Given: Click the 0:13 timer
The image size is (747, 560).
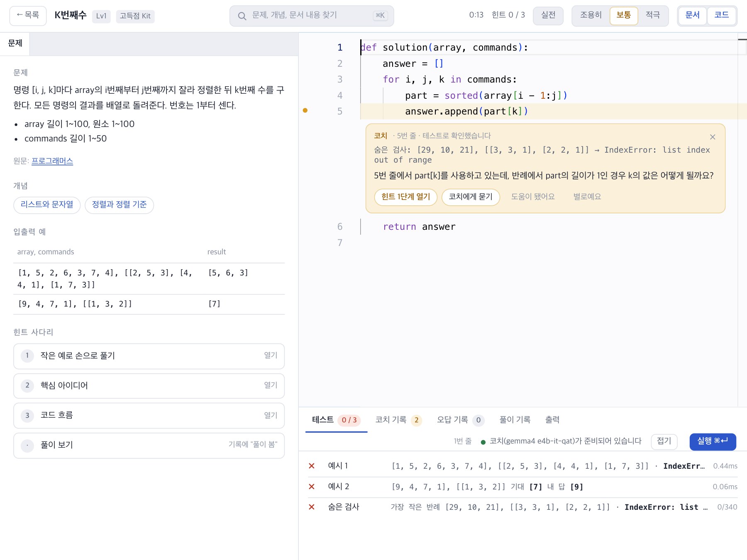Looking at the screenshot, I should tap(476, 15).
